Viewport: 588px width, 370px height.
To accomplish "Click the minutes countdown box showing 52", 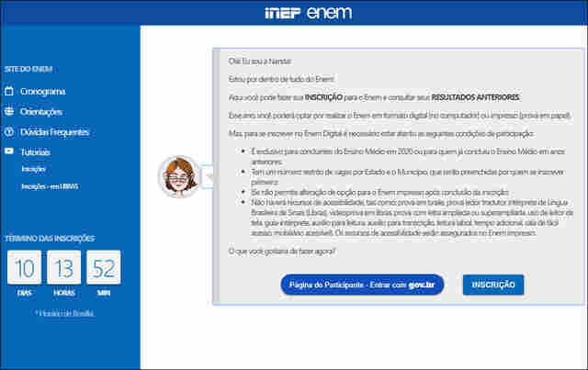I will point(104,267).
